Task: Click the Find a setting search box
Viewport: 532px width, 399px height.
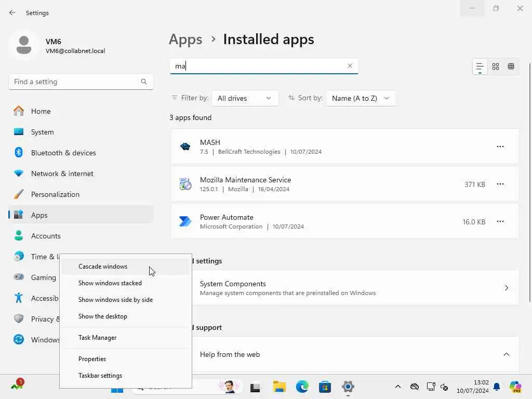Action: [81, 82]
